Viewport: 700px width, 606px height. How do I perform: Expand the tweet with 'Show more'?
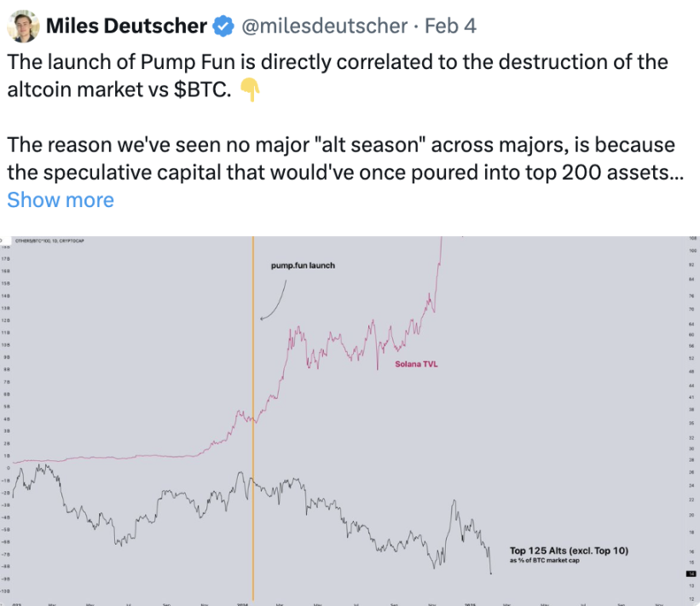[60, 199]
